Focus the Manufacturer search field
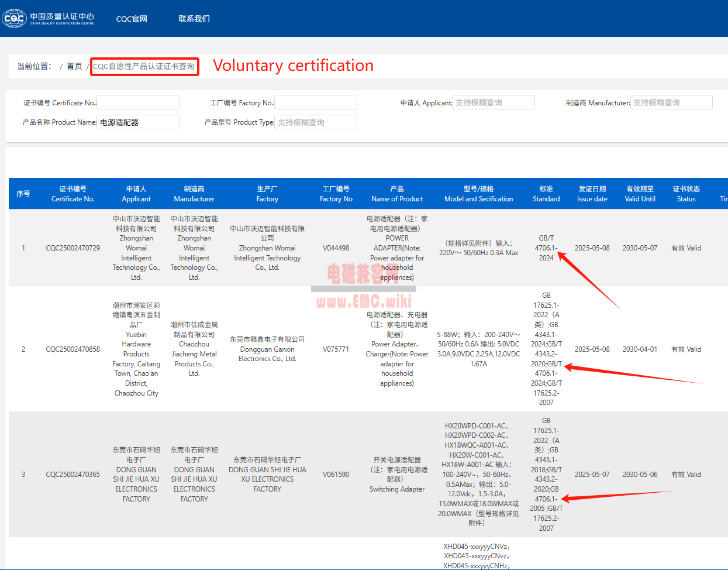 [671, 102]
